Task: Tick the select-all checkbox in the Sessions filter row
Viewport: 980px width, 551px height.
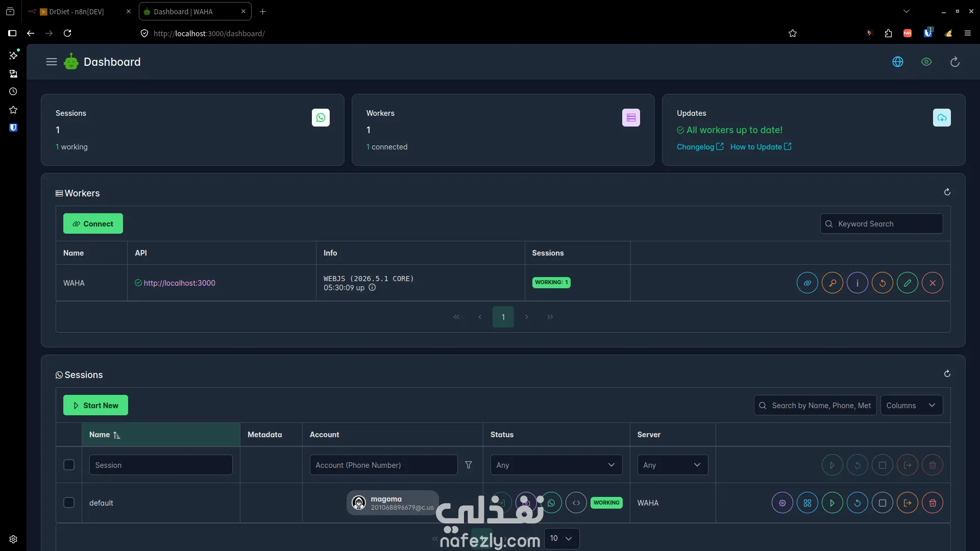Action: pyautogui.click(x=69, y=465)
